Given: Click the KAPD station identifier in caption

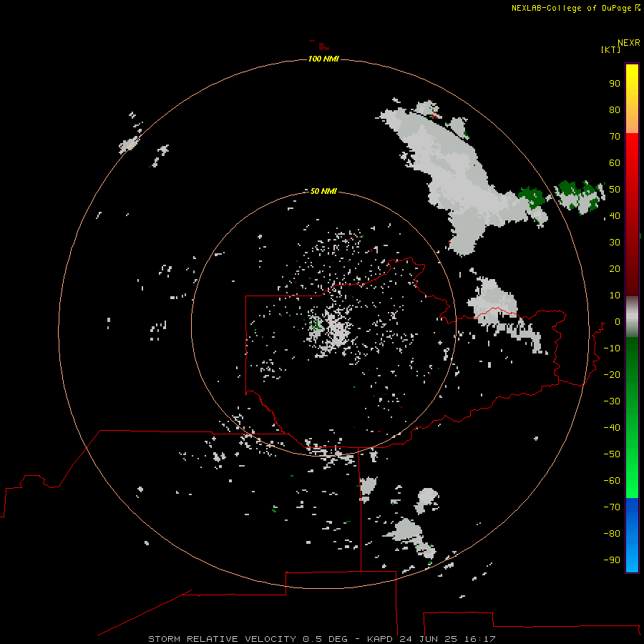Looking at the screenshot, I should click(x=381, y=639).
